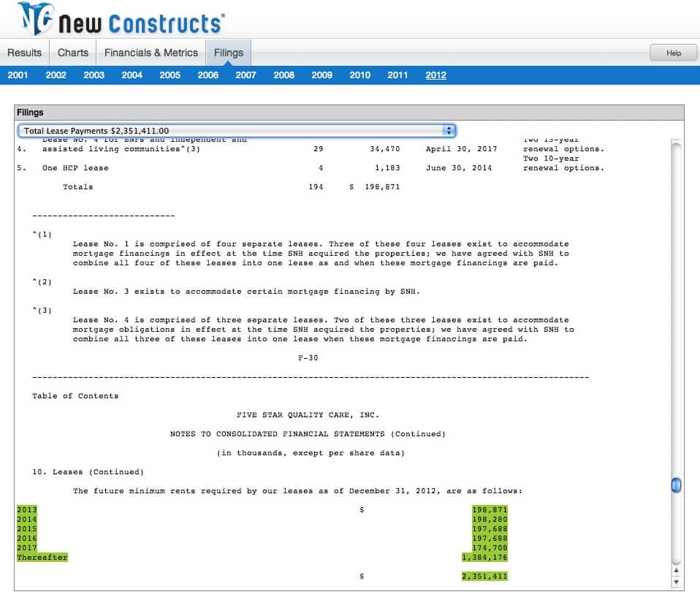Click highlighted year 2015 label

point(27,528)
